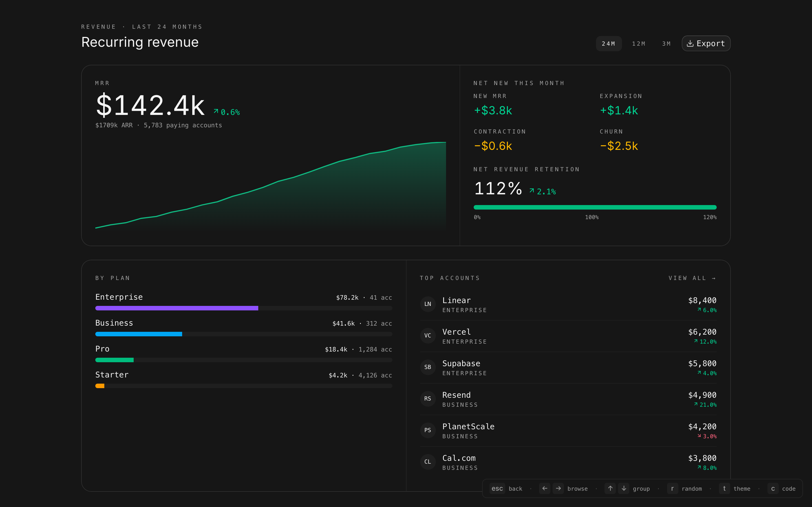Switch to the 24M time range
The image size is (812, 507).
(x=608, y=44)
